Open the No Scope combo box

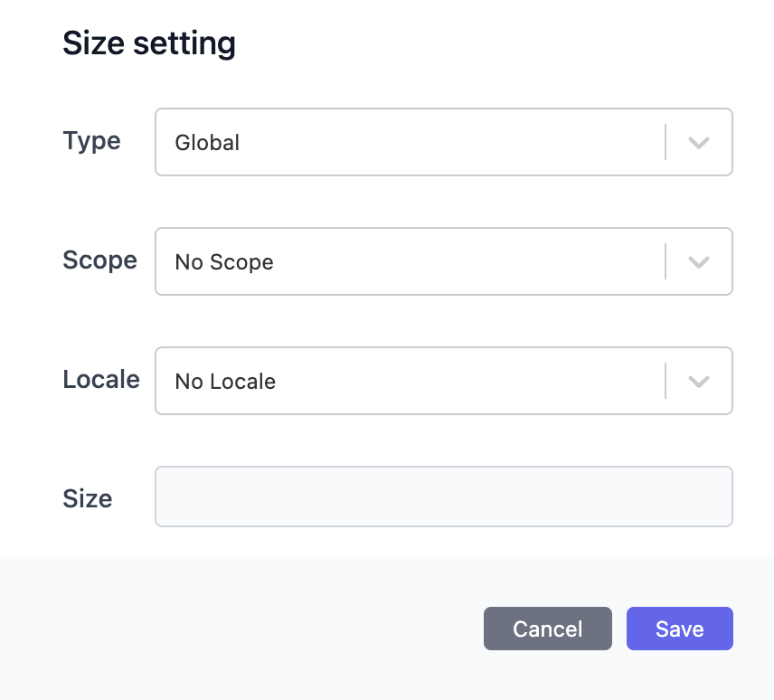(x=444, y=261)
